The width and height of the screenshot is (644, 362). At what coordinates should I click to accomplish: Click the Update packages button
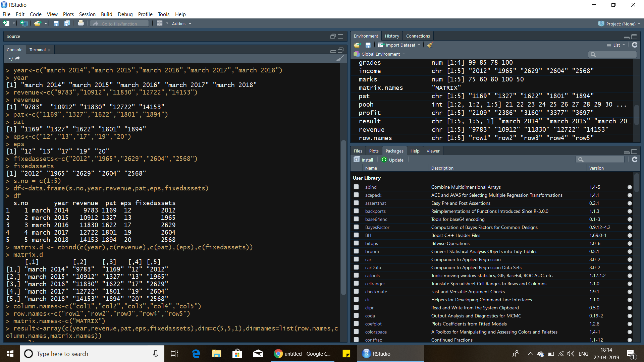(392, 160)
